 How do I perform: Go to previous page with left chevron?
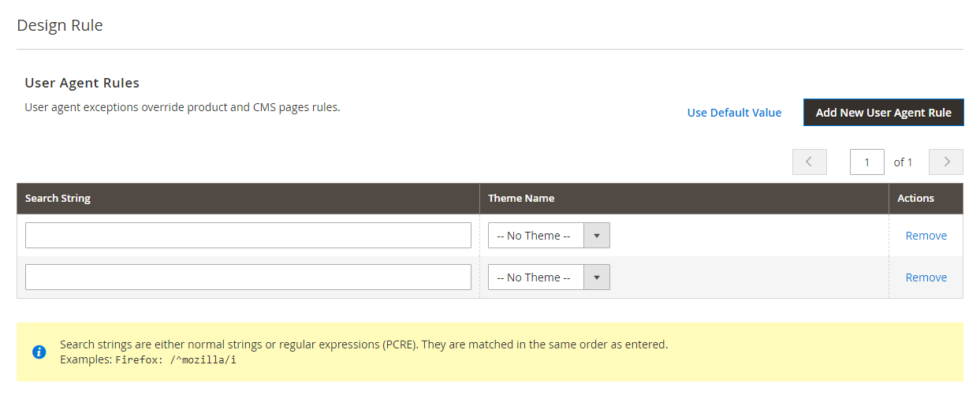(x=809, y=162)
